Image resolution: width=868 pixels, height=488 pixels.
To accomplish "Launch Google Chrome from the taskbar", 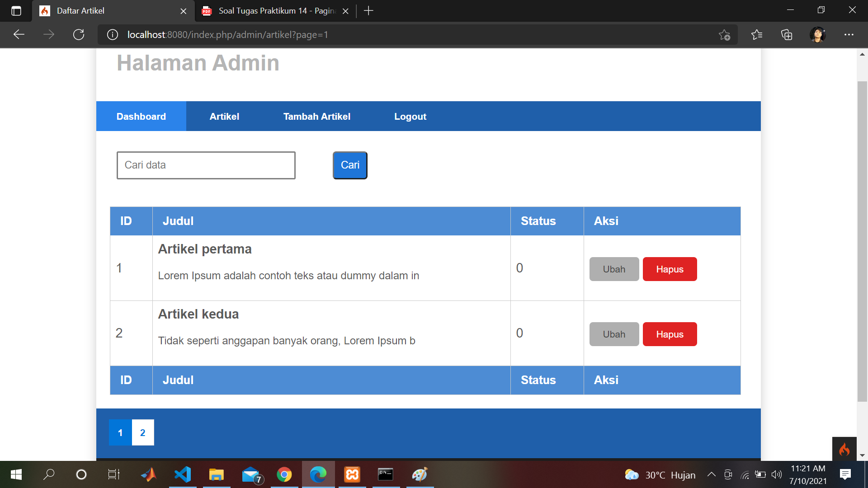I will pos(284,474).
